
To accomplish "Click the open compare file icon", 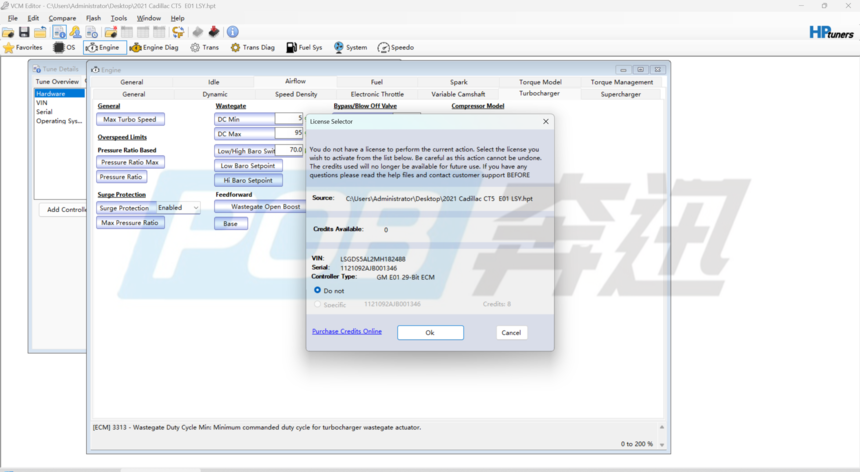I will click(x=111, y=32).
